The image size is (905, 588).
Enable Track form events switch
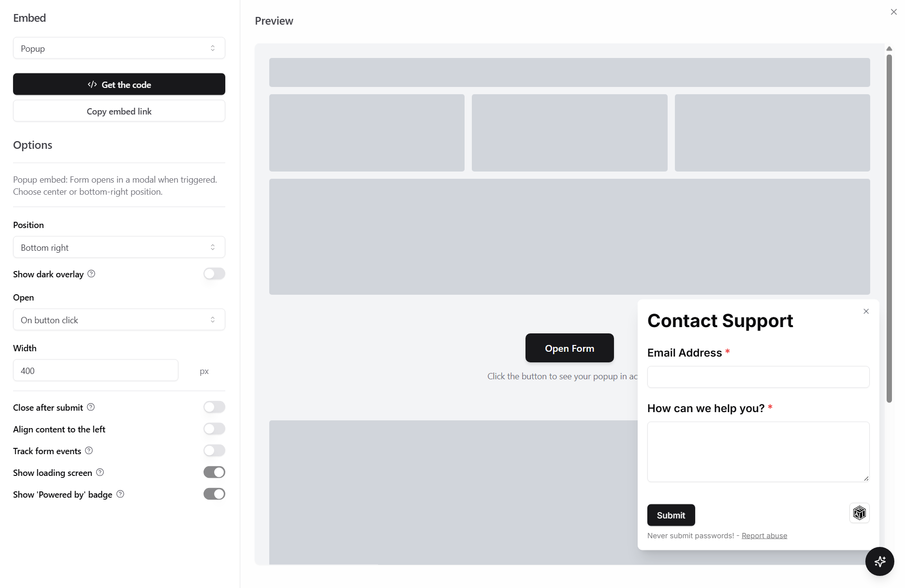point(214,451)
